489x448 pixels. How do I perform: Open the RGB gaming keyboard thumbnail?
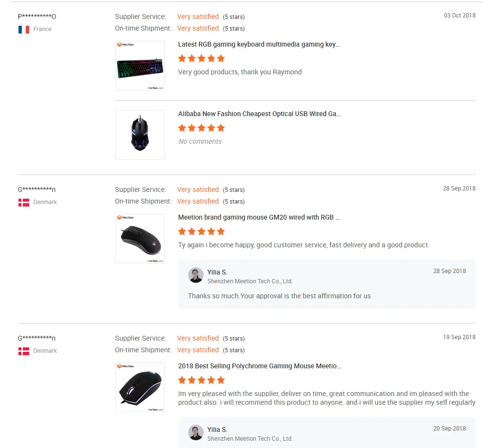(x=140, y=66)
